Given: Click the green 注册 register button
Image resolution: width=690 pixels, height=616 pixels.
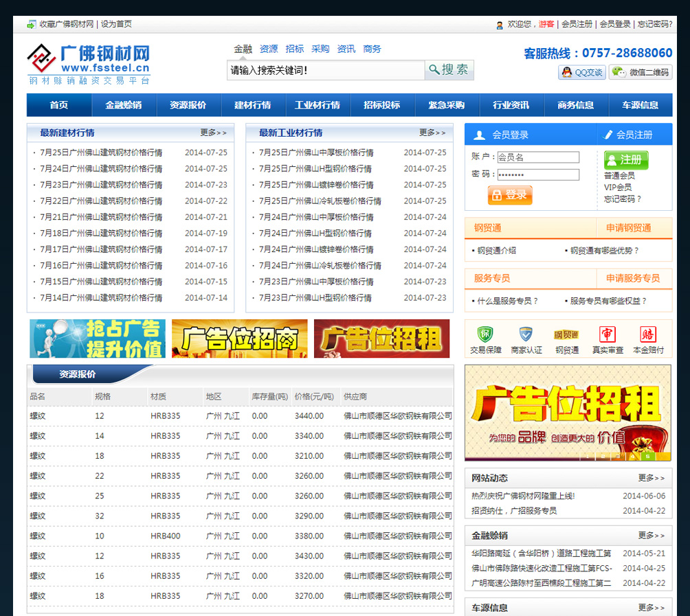Looking at the screenshot, I should click(625, 159).
